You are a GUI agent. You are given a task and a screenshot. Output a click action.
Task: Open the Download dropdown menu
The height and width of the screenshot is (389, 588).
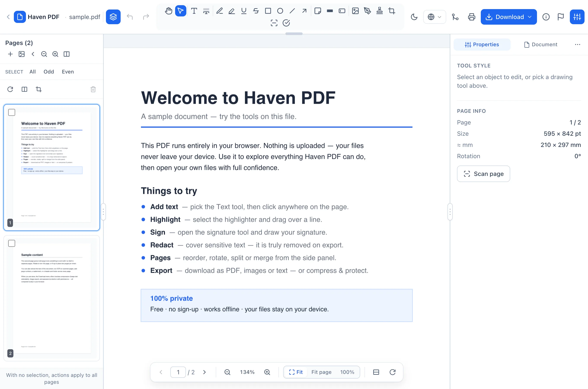click(x=509, y=17)
